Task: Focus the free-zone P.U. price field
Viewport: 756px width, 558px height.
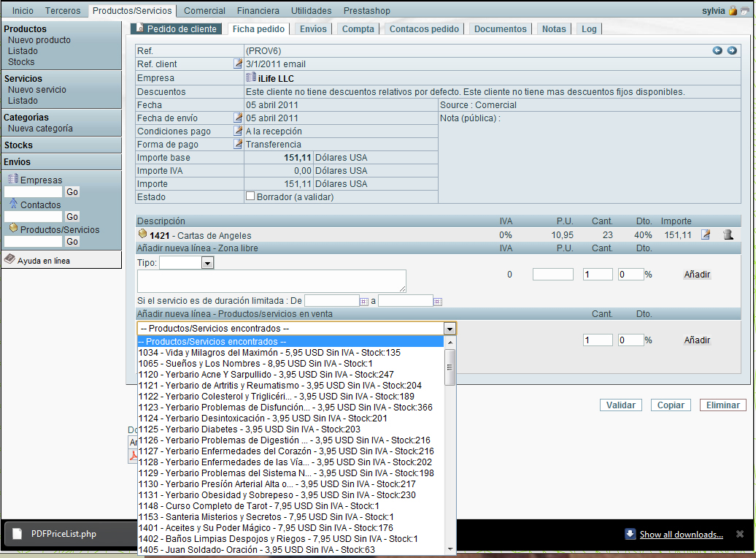Action: [x=552, y=274]
